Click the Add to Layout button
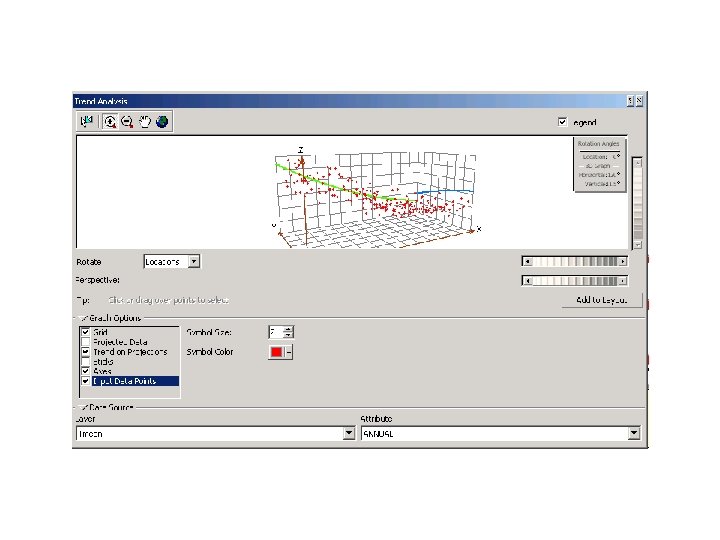The height and width of the screenshot is (540, 720). tap(602, 300)
